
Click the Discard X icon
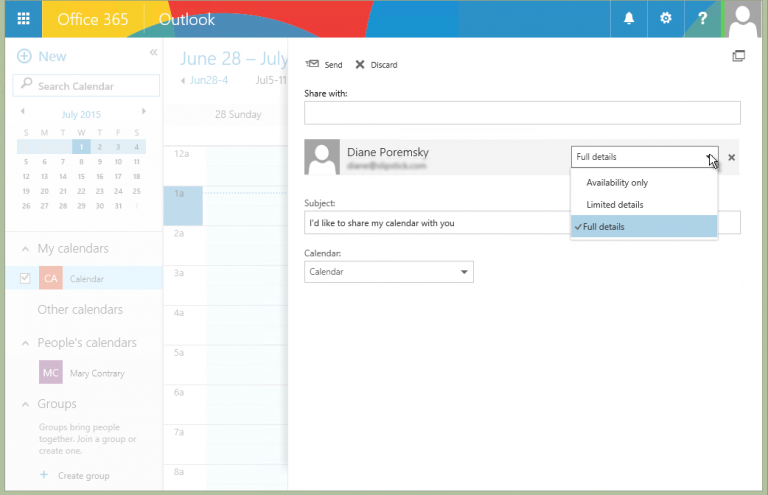pos(360,65)
